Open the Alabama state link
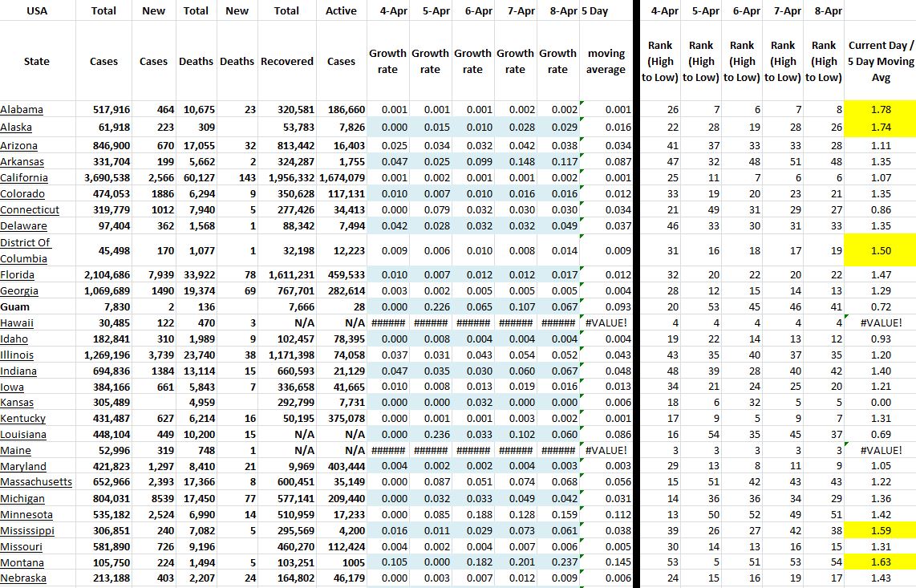Image resolution: width=916 pixels, height=588 pixels. [22, 110]
